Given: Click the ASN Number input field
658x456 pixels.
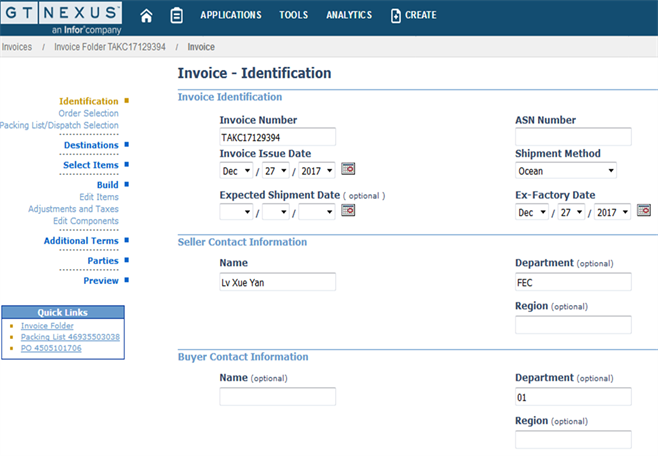Looking at the screenshot, I should click(573, 137).
